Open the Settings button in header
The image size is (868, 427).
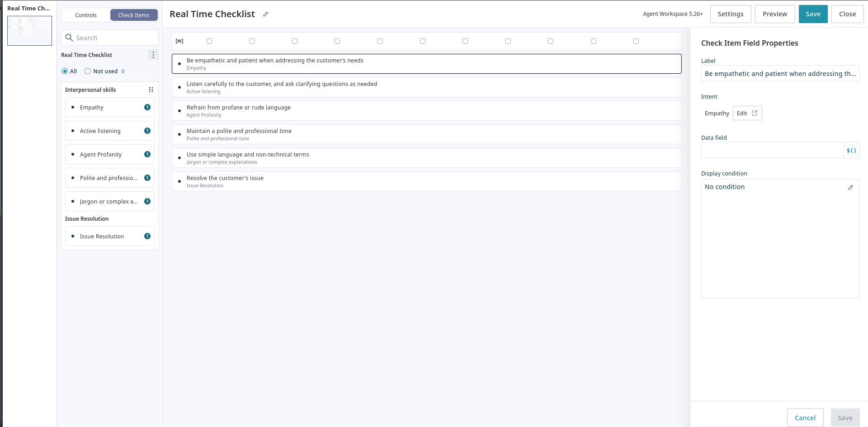730,14
